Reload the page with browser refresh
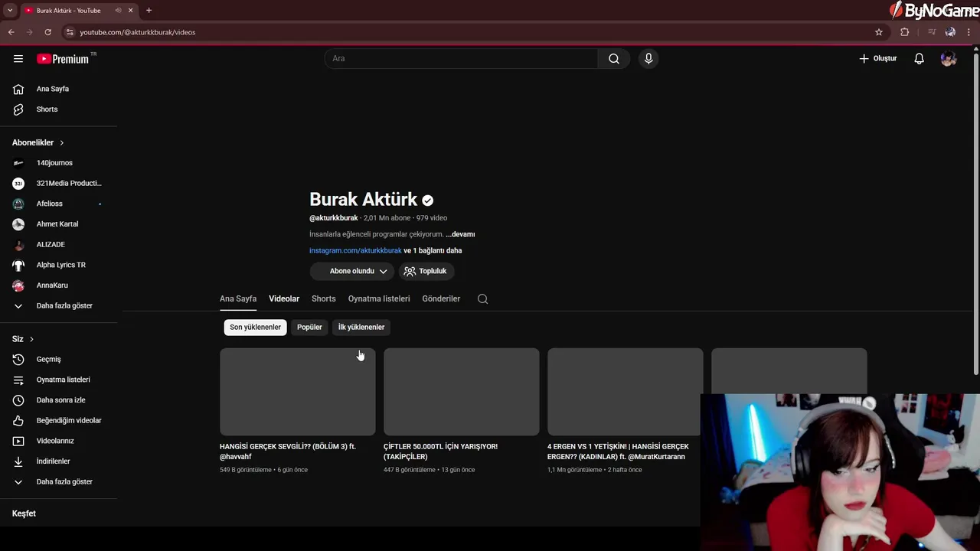The height and width of the screenshot is (551, 980). [x=47, y=32]
